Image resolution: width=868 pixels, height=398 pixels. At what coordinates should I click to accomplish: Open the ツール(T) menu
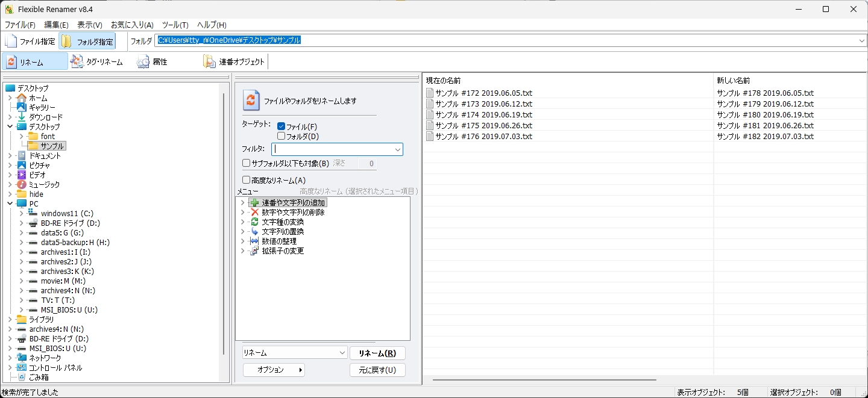(175, 25)
